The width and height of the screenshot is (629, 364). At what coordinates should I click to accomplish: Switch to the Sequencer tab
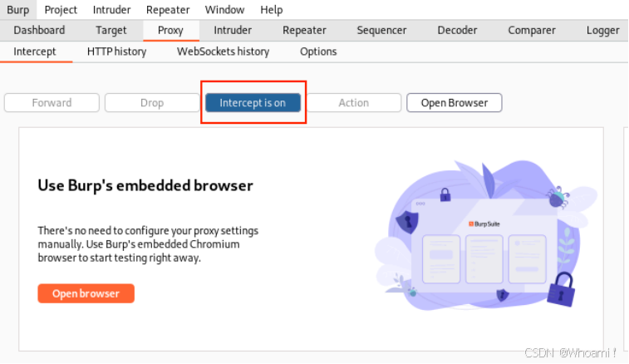[381, 30]
